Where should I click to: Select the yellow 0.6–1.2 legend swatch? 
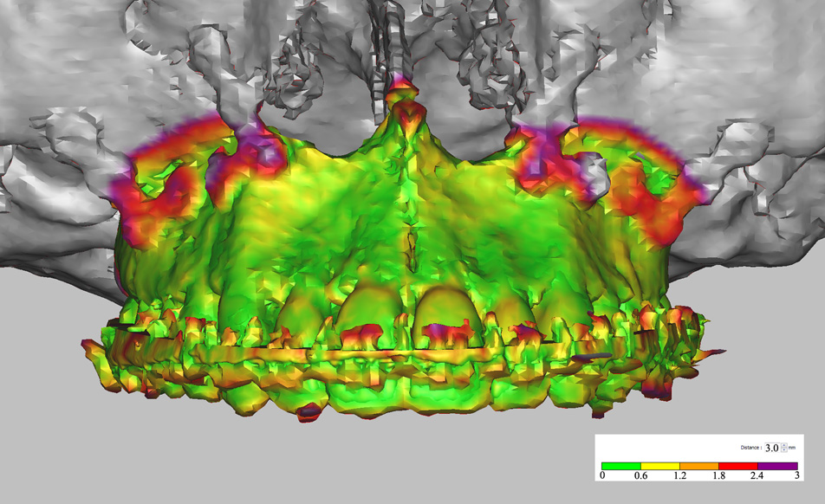tap(660, 465)
